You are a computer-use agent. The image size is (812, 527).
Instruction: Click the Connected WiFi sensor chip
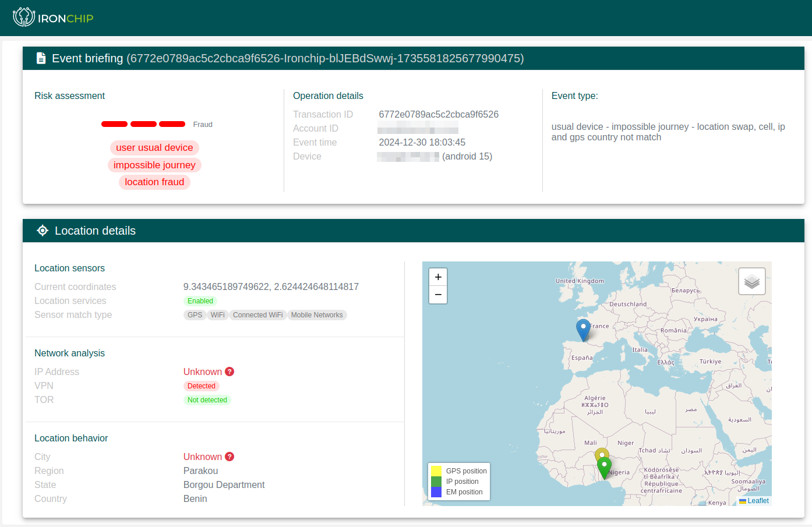tap(257, 315)
